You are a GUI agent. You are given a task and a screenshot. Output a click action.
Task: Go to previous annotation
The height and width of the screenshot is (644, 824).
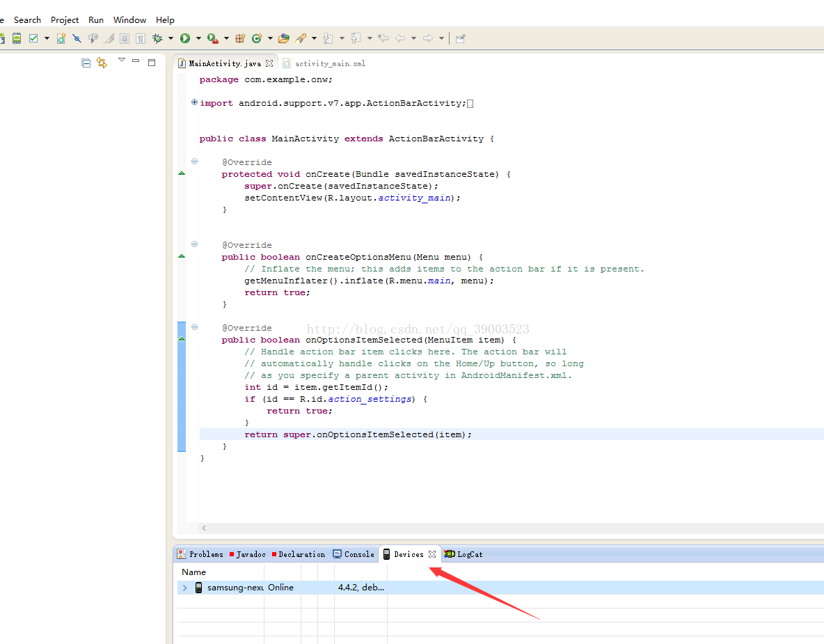(x=356, y=38)
